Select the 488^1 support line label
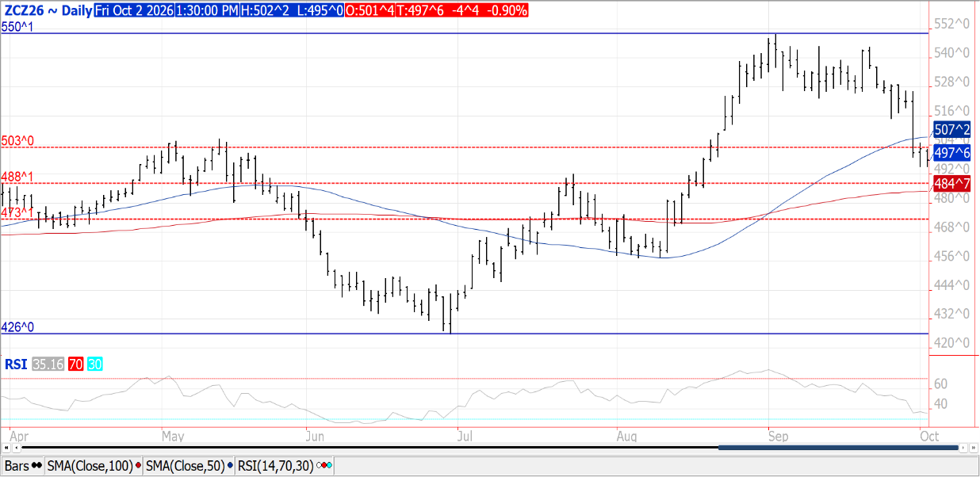The height and width of the screenshot is (477, 980). point(17,176)
